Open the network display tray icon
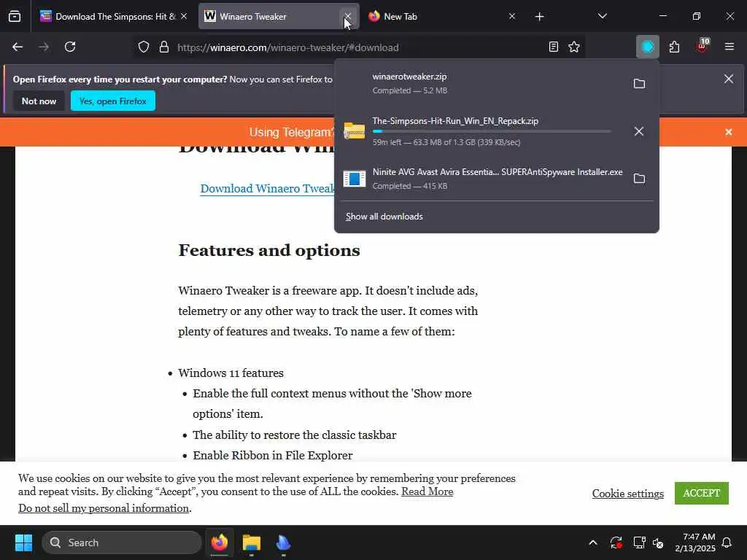747x560 pixels. [x=639, y=542]
